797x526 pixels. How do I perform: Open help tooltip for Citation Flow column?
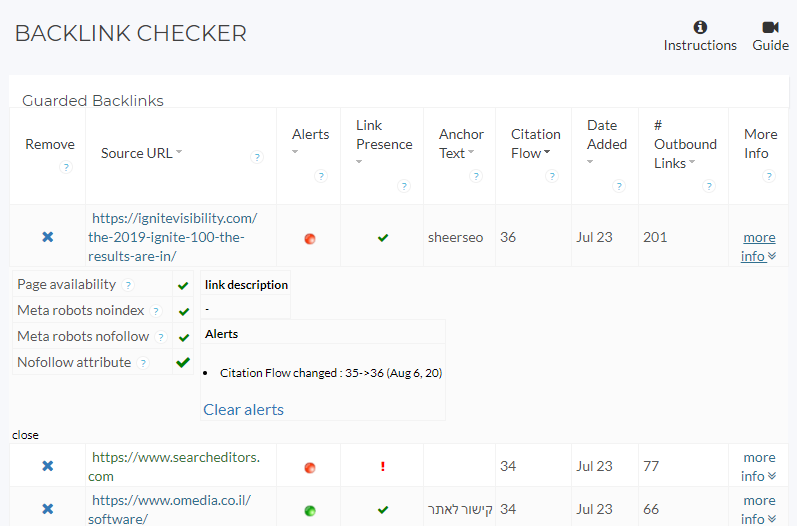(x=551, y=176)
